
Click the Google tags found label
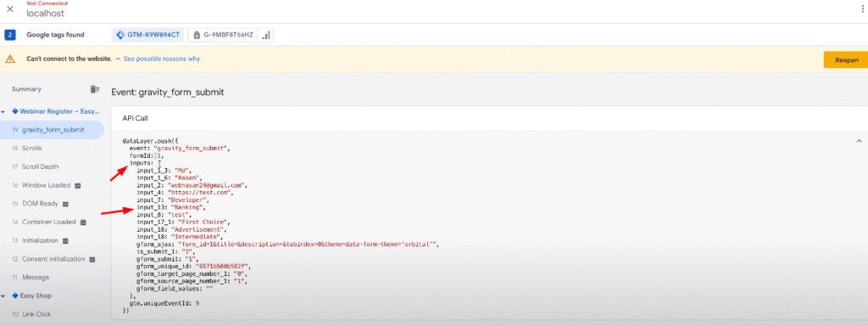click(55, 35)
